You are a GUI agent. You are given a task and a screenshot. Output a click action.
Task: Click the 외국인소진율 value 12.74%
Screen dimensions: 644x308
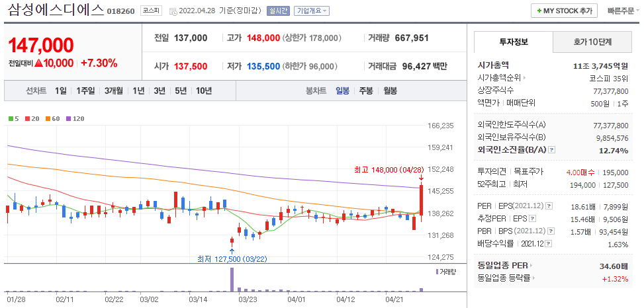(614, 151)
